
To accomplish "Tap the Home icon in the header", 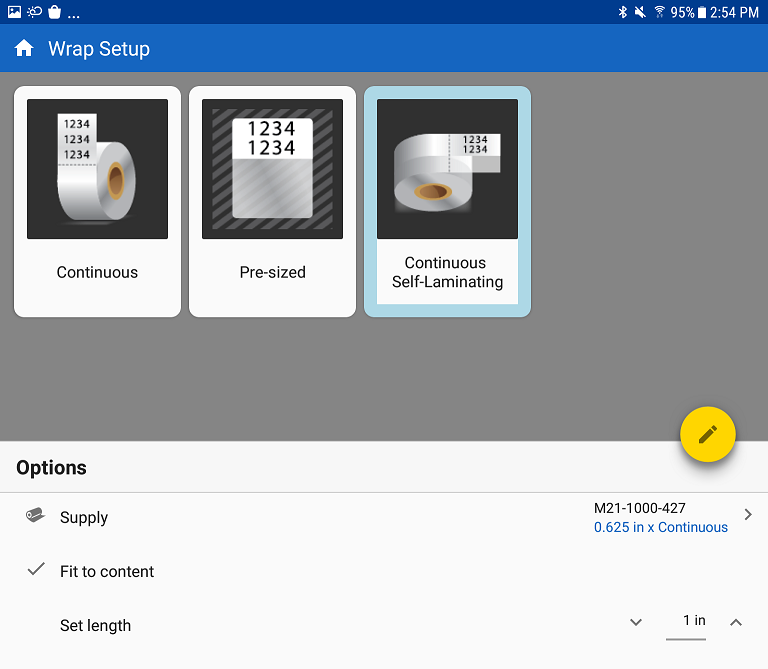I will tap(24, 48).
